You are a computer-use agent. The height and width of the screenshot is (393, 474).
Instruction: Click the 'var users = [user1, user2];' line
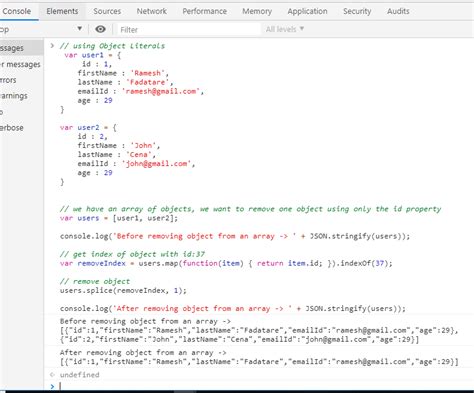click(119, 218)
